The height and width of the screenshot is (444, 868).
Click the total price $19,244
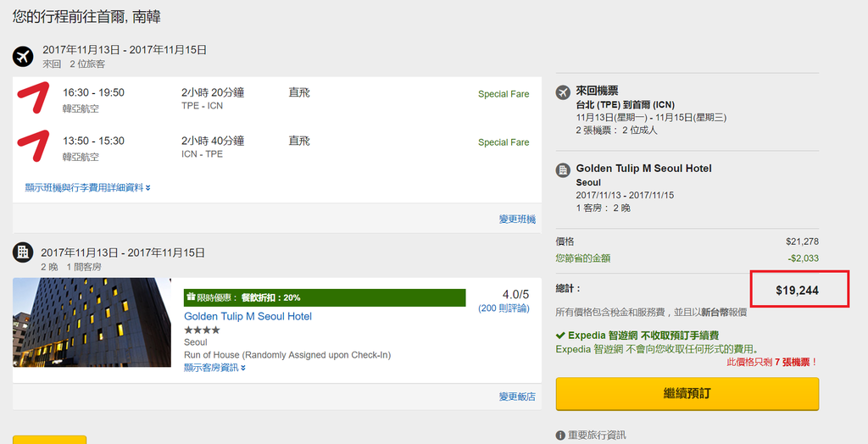797,291
